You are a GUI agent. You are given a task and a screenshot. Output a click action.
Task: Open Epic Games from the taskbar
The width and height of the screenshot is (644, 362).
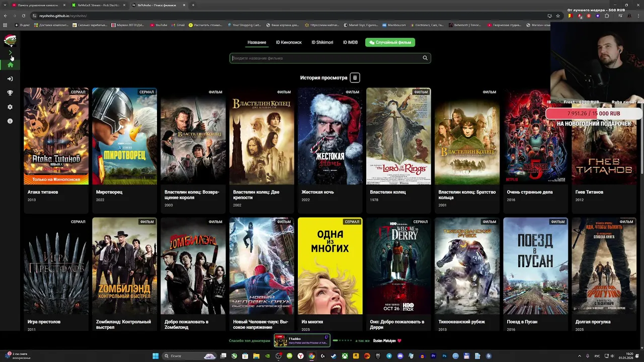coord(378,356)
